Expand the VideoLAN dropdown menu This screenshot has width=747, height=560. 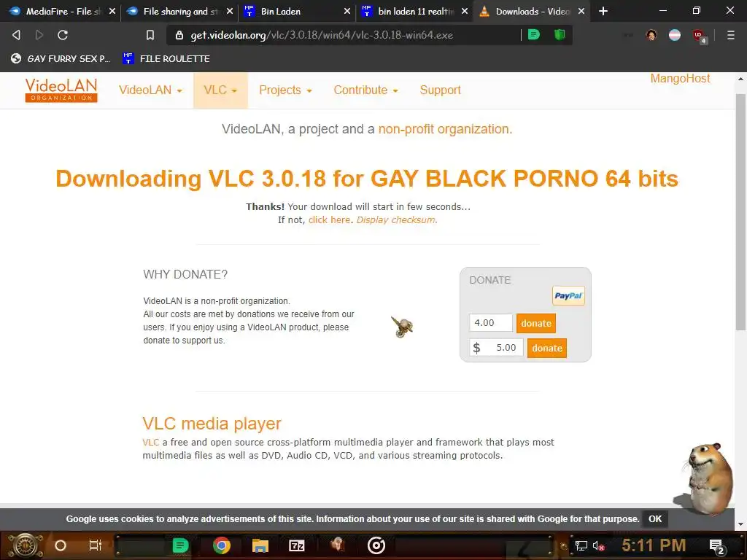(x=150, y=90)
